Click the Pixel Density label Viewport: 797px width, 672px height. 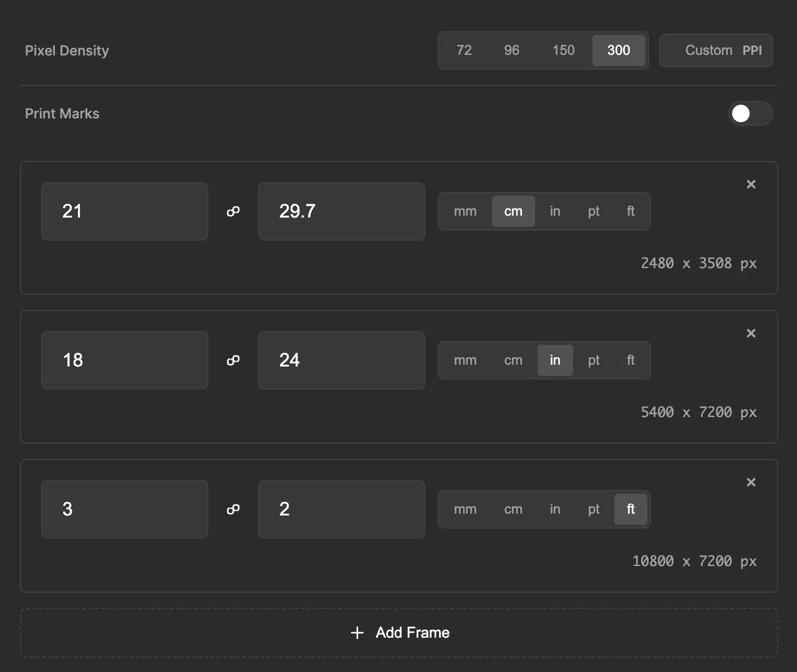67,50
